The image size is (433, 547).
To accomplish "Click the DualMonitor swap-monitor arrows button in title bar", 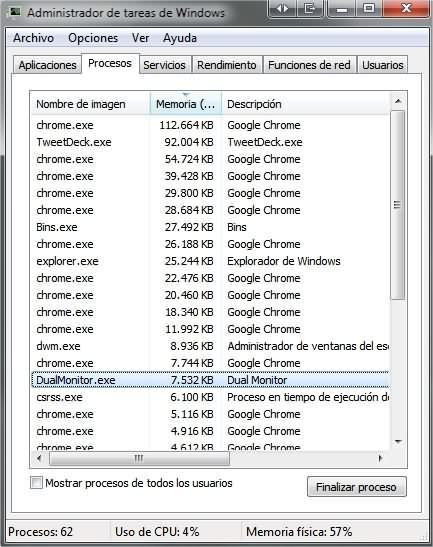I will click(282, 8).
